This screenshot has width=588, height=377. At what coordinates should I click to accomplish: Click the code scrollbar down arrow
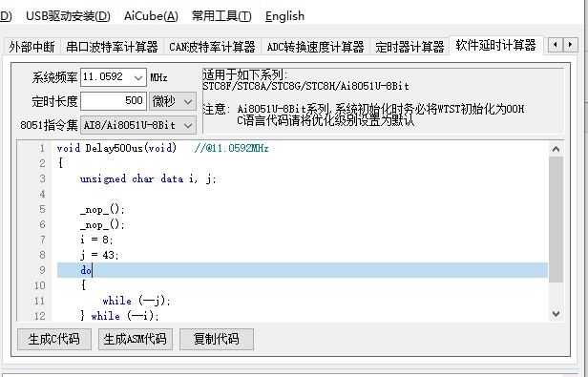556,313
